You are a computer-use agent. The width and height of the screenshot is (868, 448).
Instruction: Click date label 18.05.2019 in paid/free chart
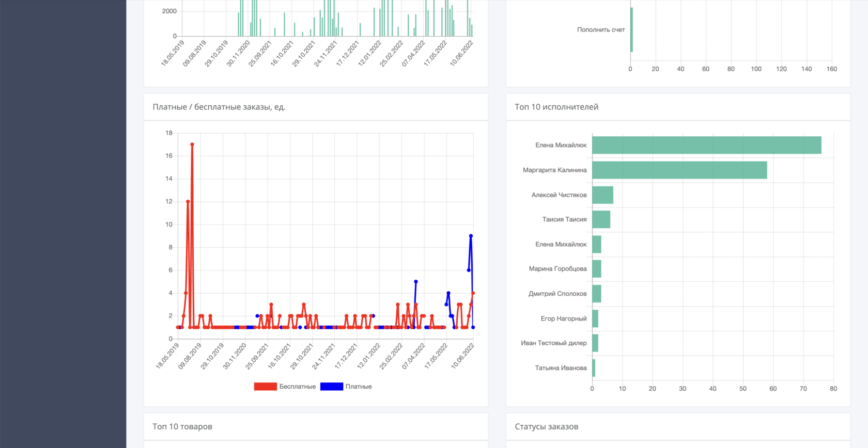[167, 357]
